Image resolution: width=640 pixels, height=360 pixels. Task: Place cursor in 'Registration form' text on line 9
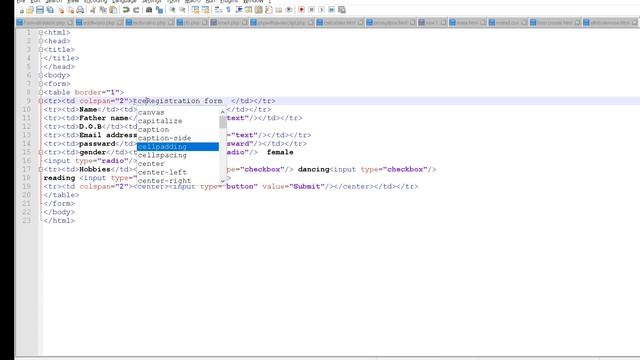pyautogui.click(x=184, y=101)
